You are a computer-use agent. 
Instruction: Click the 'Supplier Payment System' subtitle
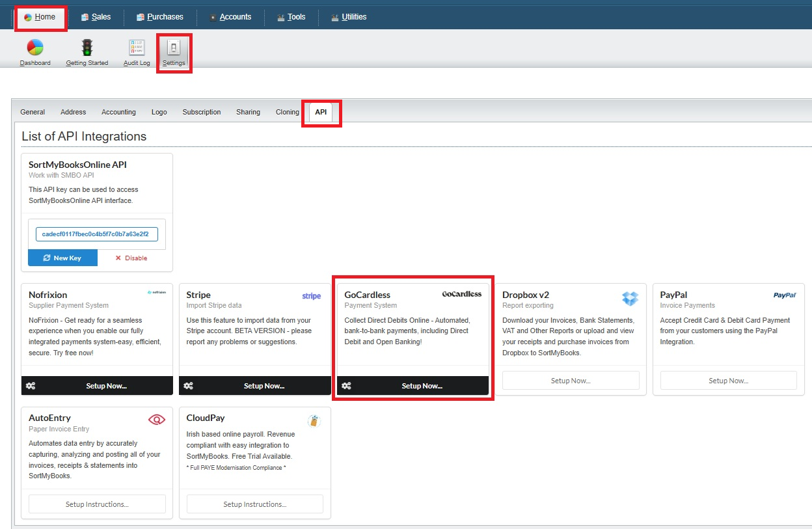[x=68, y=305]
